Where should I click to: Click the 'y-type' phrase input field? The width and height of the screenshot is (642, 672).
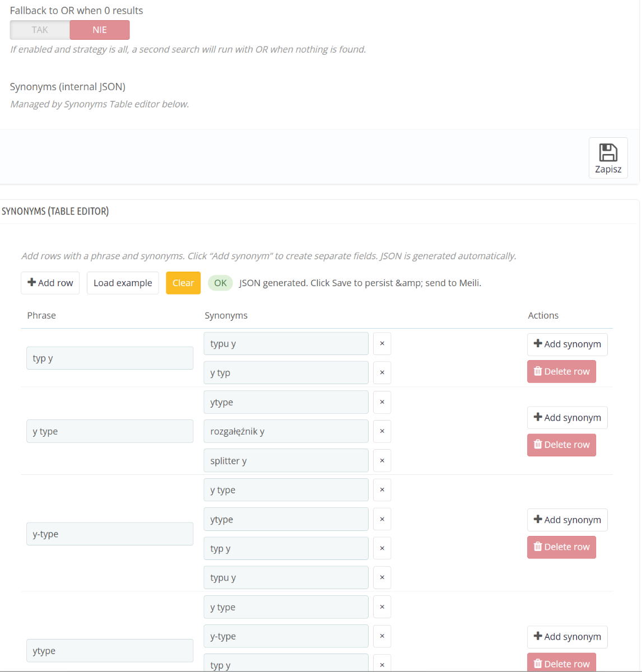point(110,534)
